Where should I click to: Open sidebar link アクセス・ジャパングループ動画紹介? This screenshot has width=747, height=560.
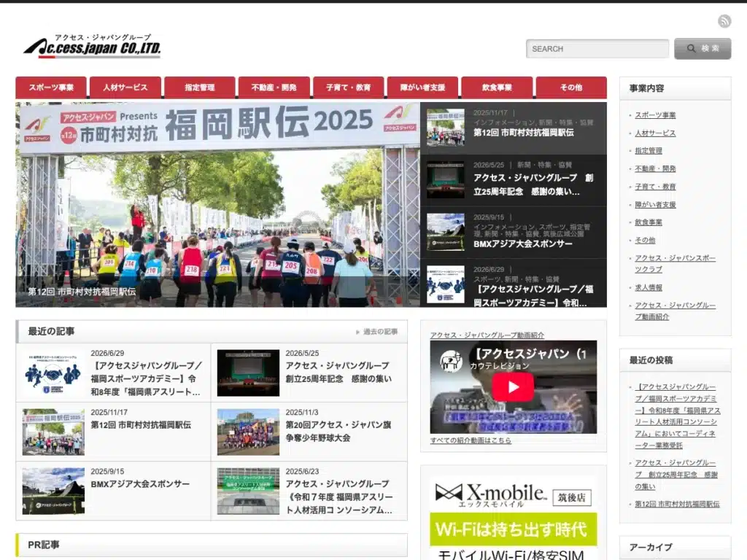(675, 311)
